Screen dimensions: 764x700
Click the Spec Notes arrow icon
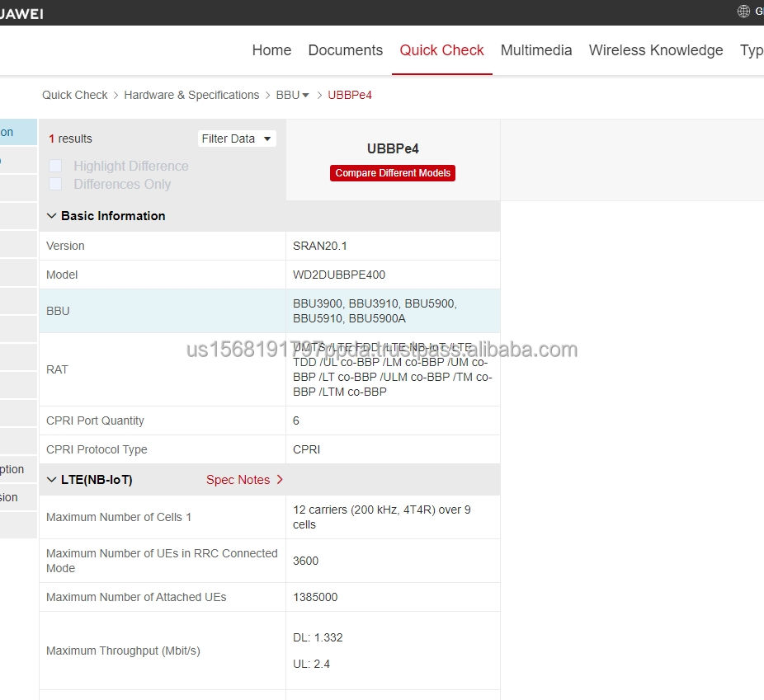pyautogui.click(x=280, y=480)
